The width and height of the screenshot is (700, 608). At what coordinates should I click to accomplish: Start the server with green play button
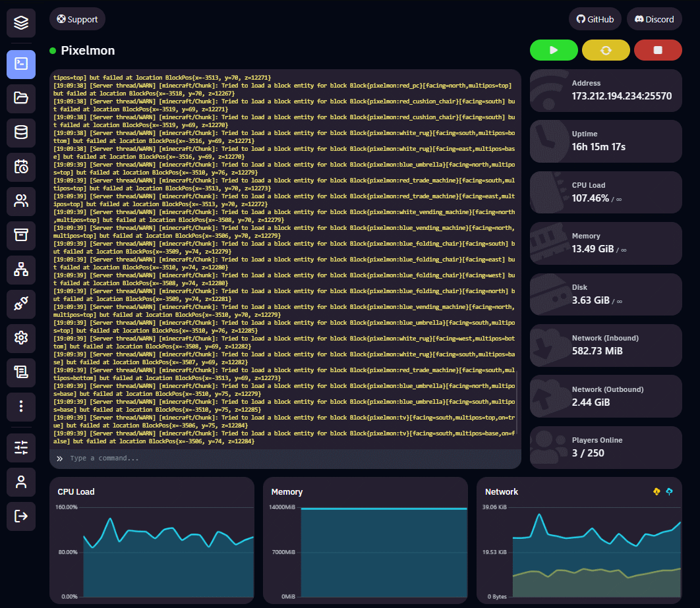[x=554, y=50]
